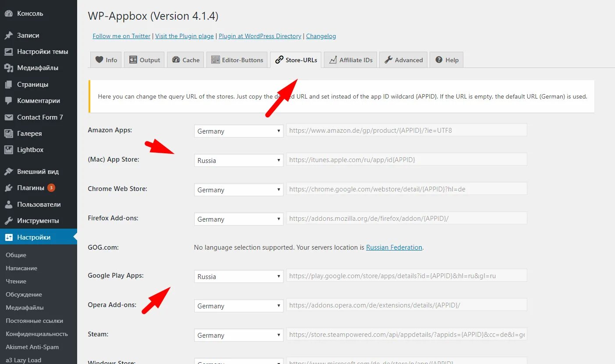The height and width of the screenshot is (364, 615).
Task: Open the Firefox Add-ons country dropdown
Action: pyautogui.click(x=238, y=219)
